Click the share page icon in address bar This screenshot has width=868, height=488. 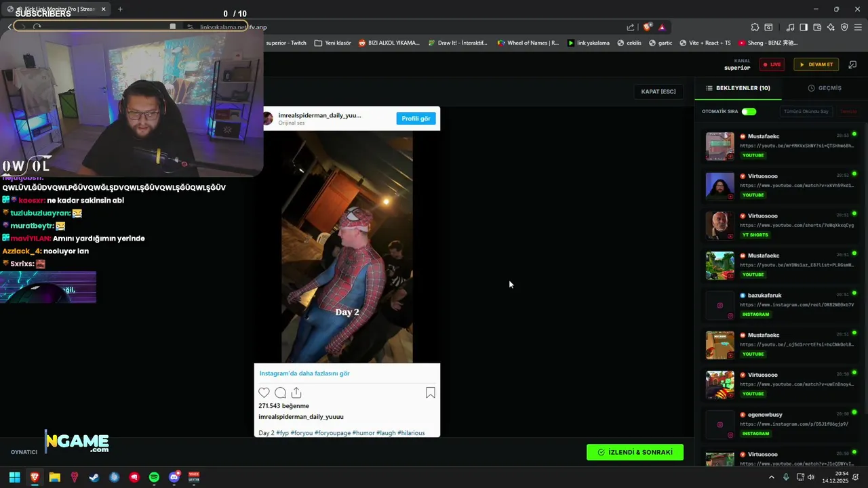[x=631, y=27]
